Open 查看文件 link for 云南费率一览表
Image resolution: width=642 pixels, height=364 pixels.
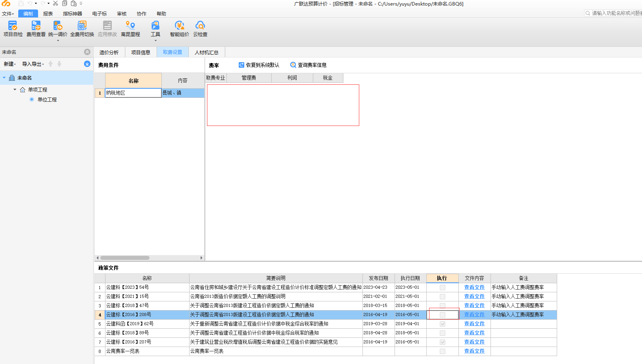(x=474, y=351)
